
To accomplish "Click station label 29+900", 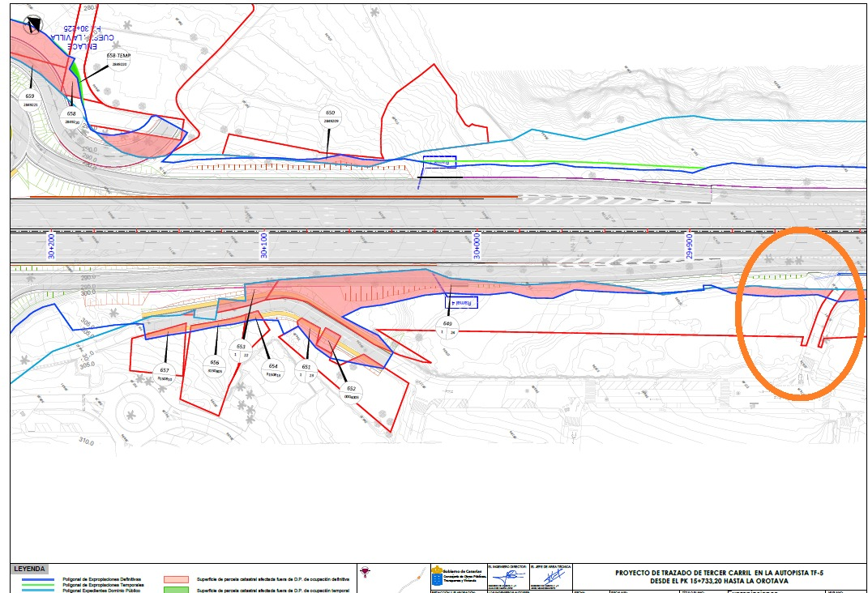I will click(689, 246).
